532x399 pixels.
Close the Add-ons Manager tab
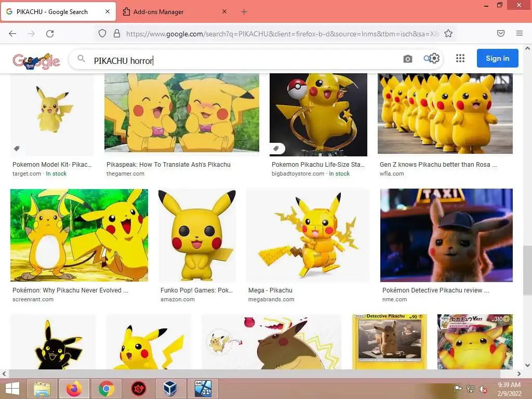coord(224,11)
